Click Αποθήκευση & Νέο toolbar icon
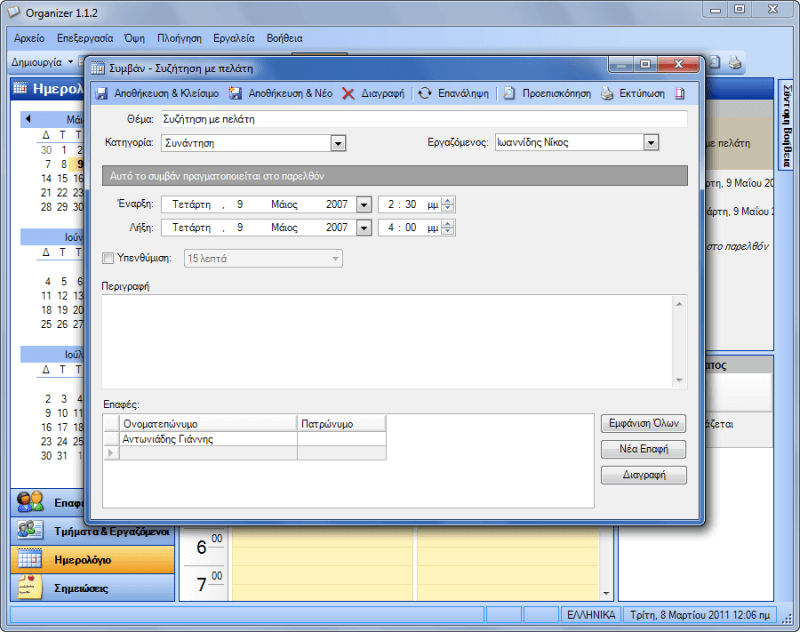The image size is (800, 632). coord(236,94)
